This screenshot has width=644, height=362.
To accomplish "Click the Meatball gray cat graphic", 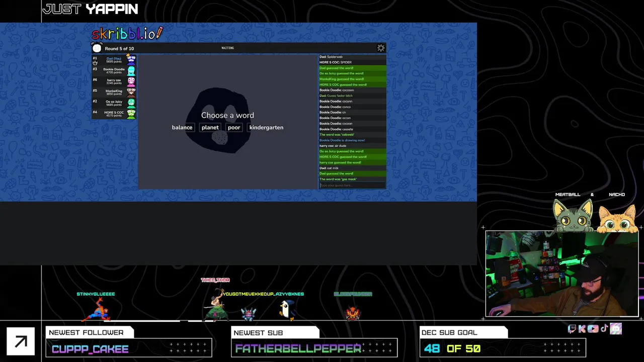I will point(573,216).
